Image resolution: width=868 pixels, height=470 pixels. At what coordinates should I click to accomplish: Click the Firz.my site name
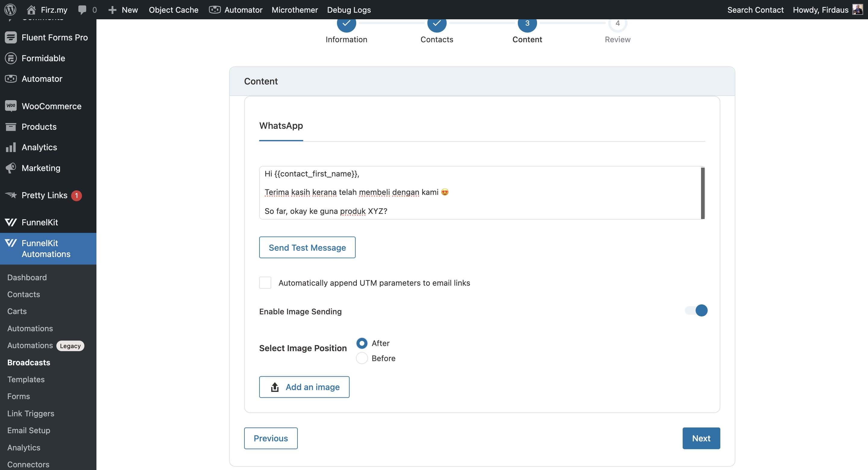(54, 10)
